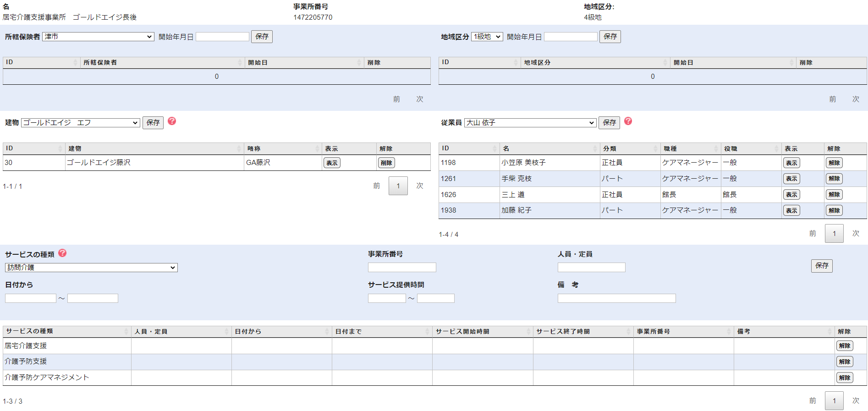Click the 事業所番号 input field in service form
Viewport: 868px width, 411px height.
click(x=402, y=268)
